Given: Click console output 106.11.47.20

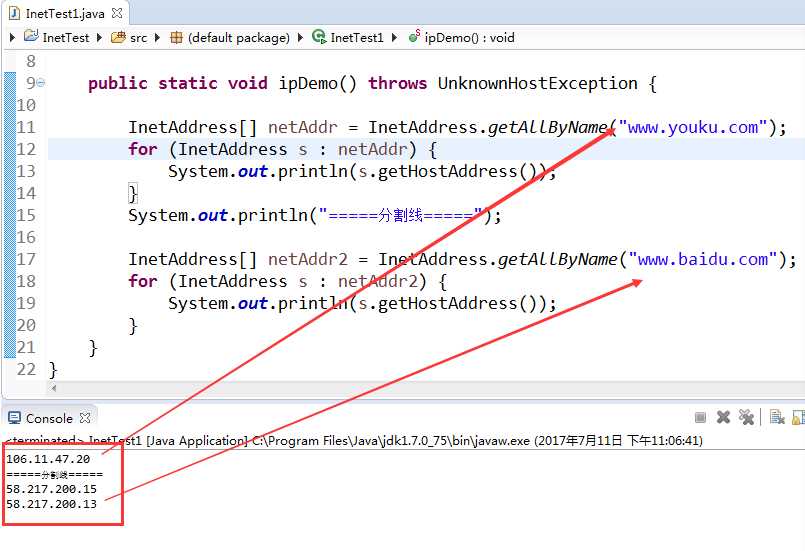Looking at the screenshot, I should [48, 459].
